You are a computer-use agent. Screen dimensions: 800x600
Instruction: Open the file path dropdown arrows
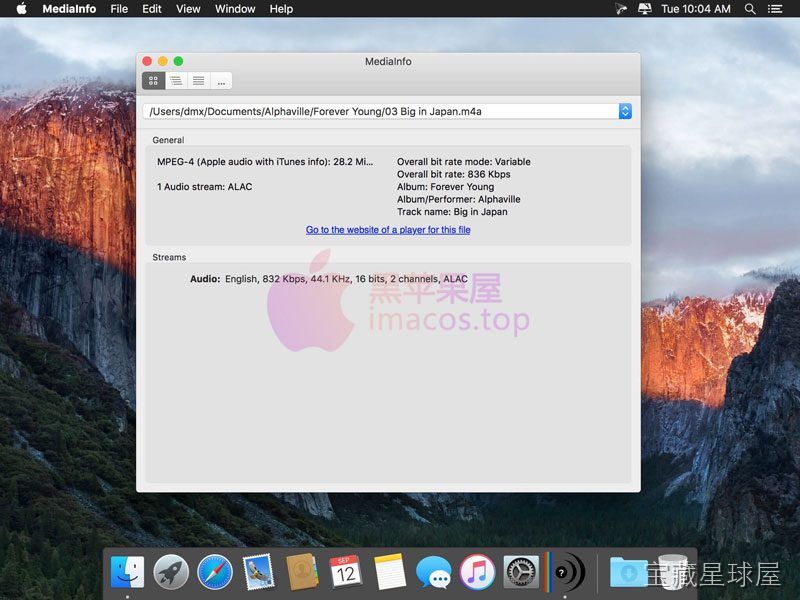pos(625,111)
